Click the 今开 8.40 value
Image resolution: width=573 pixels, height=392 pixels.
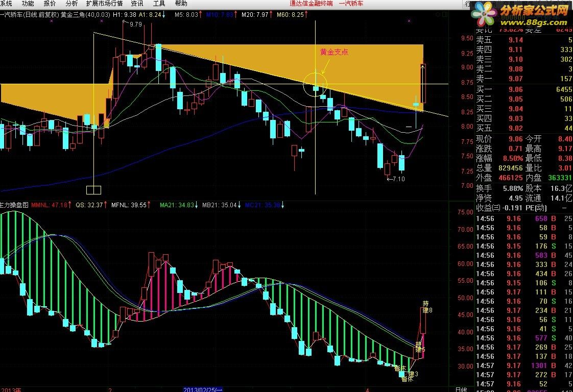[565, 139]
